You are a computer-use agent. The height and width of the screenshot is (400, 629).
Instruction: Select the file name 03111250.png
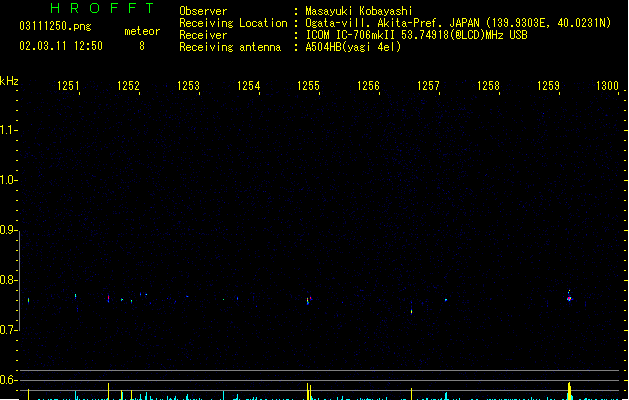click(55, 26)
